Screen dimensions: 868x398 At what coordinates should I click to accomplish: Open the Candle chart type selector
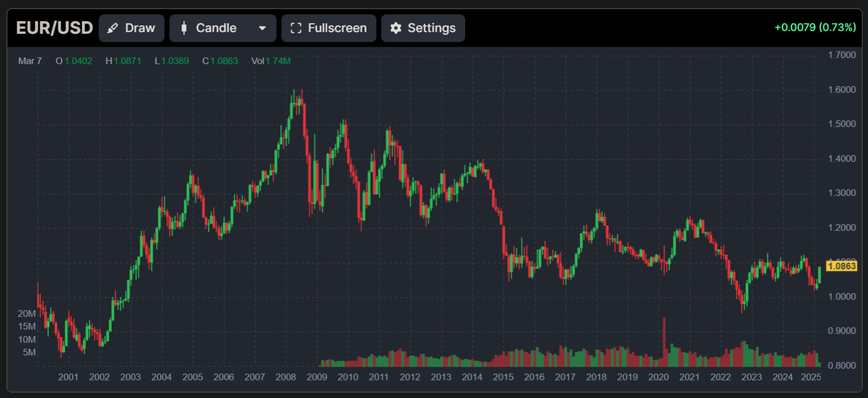(222, 28)
